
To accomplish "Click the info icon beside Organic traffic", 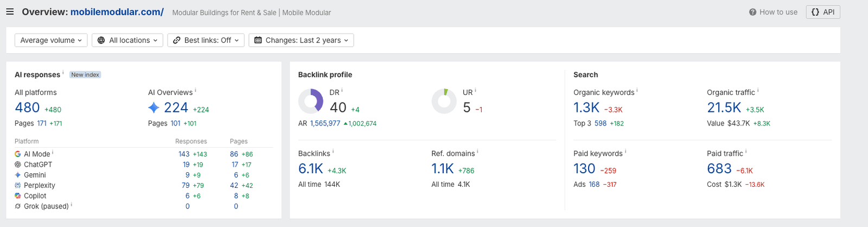I will coord(758,91).
